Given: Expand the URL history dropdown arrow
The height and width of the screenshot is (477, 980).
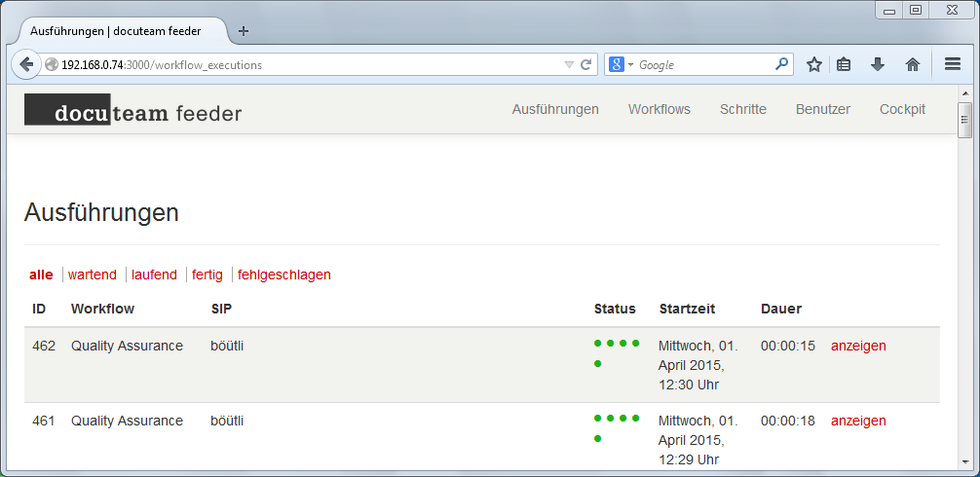Looking at the screenshot, I should coord(569,65).
